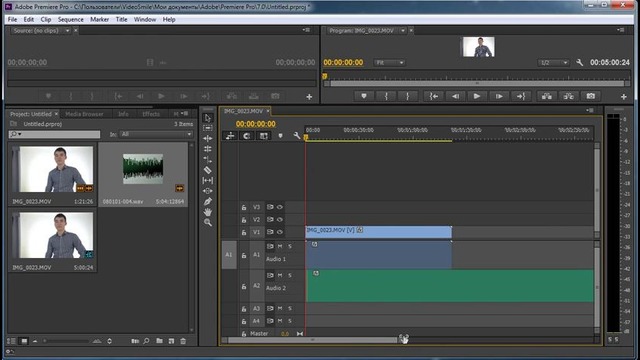Screen dimensions: 640x360
Task: Click Mark In button in Program monitor
Action: [x=386, y=96]
